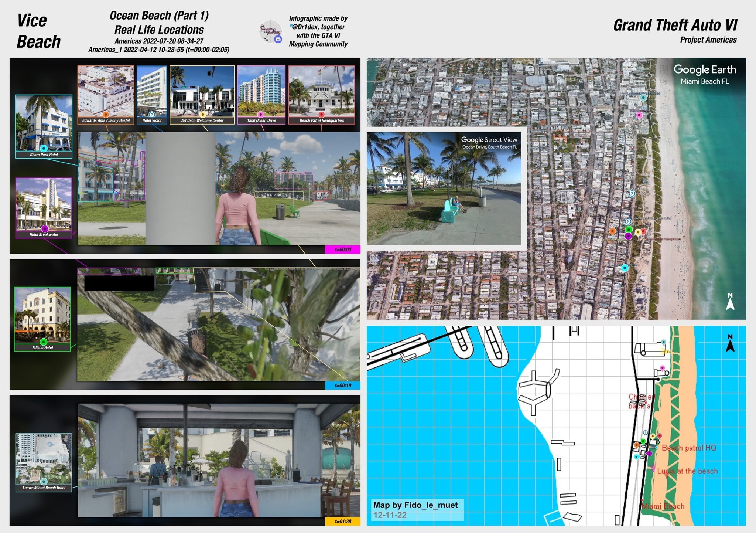Click the '1500 Ocean Drive' caption label
Viewport: 756px width, 533px height.
[x=261, y=120]
